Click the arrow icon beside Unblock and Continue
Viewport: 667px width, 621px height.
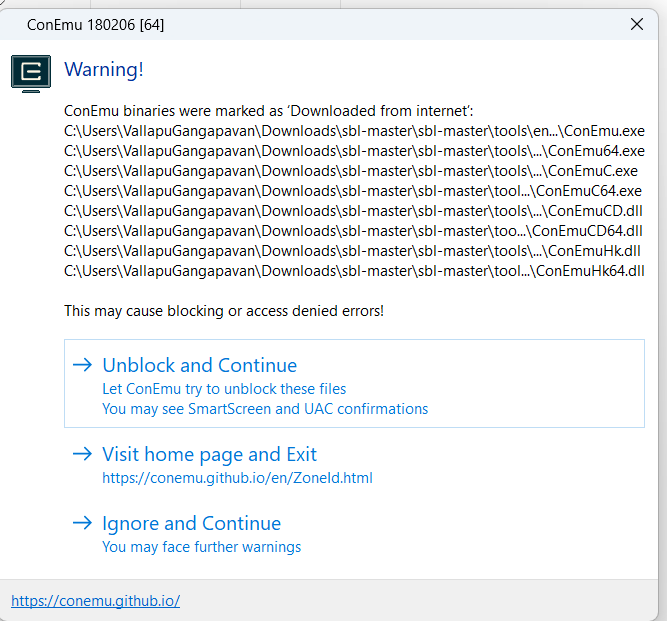(82, 365)
